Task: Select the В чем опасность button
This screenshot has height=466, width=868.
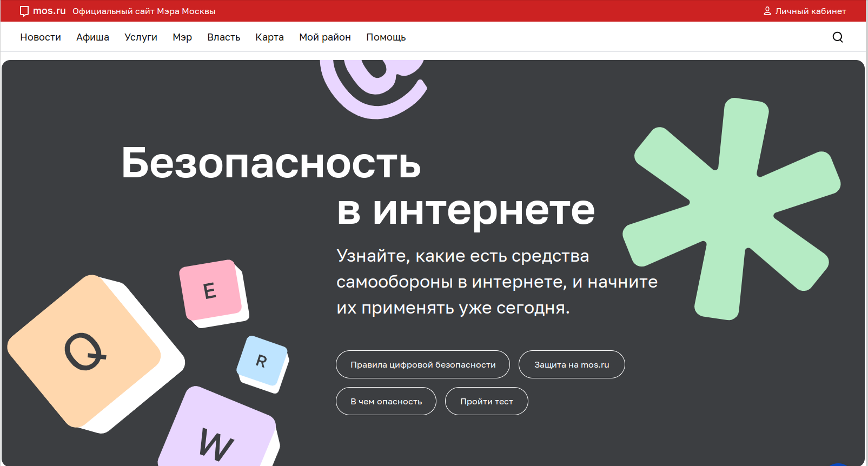Action: click(386, 402)
